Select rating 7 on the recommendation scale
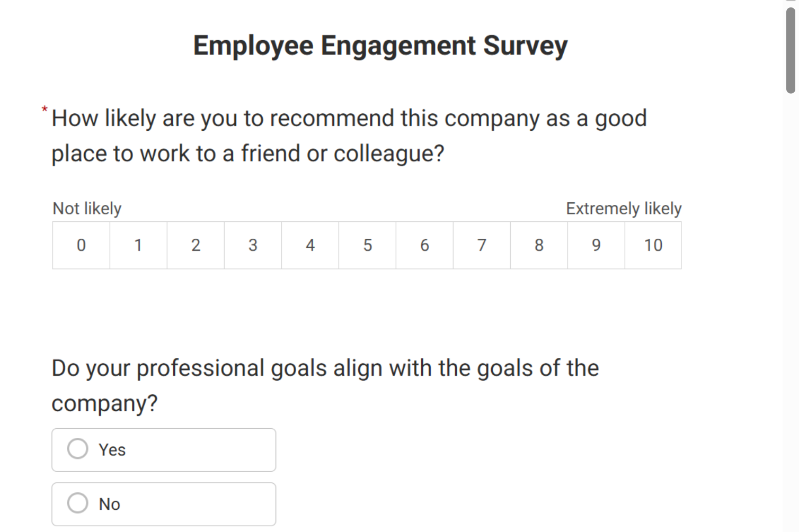This screenshot has width=799, height=532. pos(482,245)
